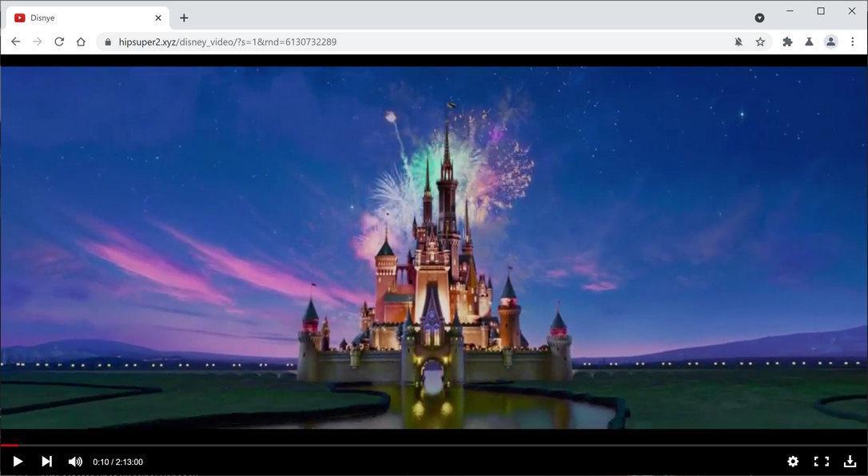Screen dimensions: 868x476
Task: Reload the current page
Action: click(59, 42)
